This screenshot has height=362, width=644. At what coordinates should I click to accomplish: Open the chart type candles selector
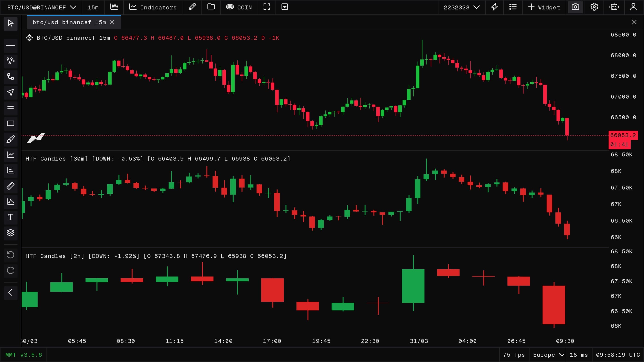click(114, 7)
